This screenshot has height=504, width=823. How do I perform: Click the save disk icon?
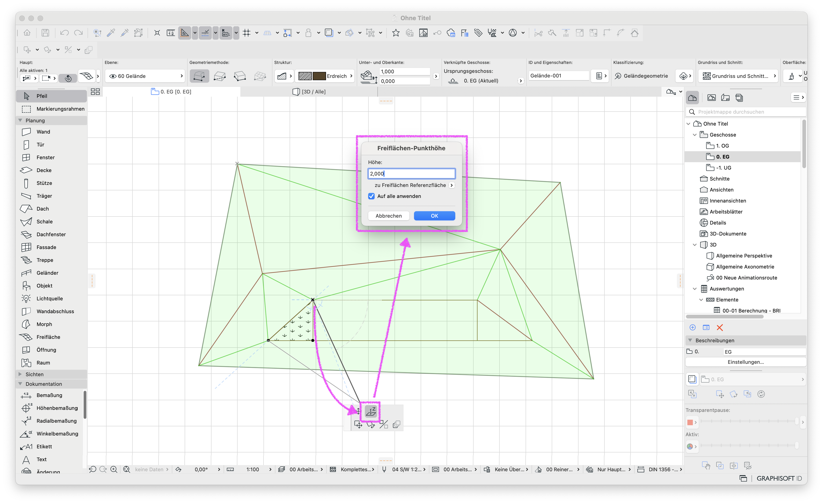45,33
